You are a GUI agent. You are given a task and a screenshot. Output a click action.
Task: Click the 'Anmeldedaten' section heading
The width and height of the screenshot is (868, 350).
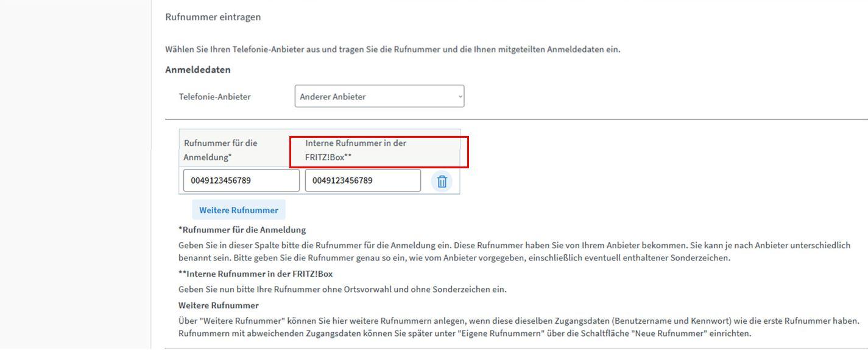pyautogui.click(x=198, y=70)
